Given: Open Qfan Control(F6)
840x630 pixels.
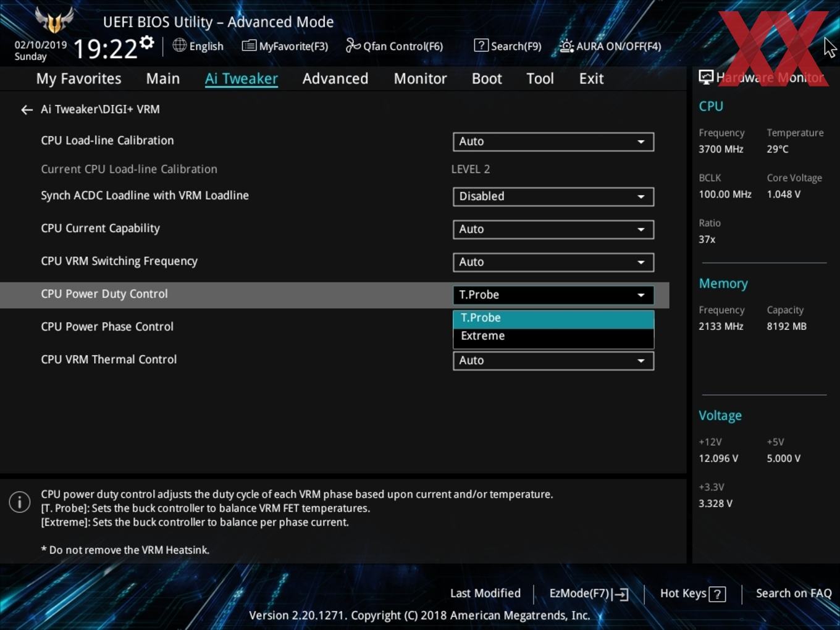Looking at the screenshot, I should (x=394, y=46).
